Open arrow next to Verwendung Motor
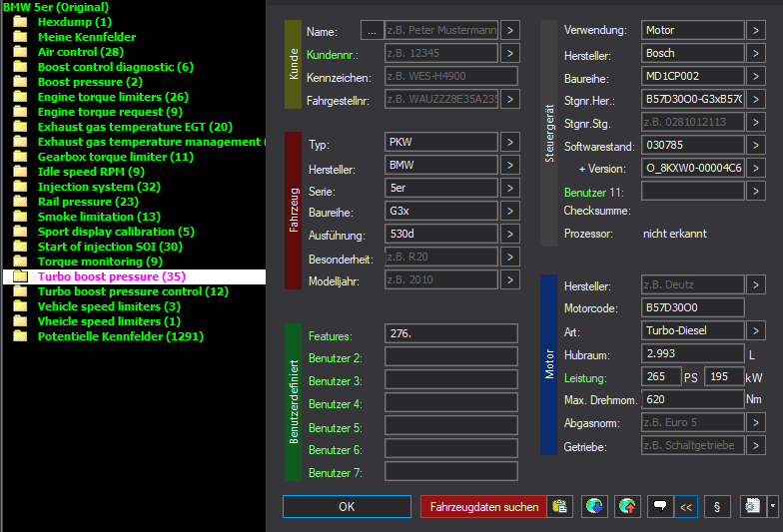Image resolution: width=783 pixels, height=532 pixels. click(756, 30)
